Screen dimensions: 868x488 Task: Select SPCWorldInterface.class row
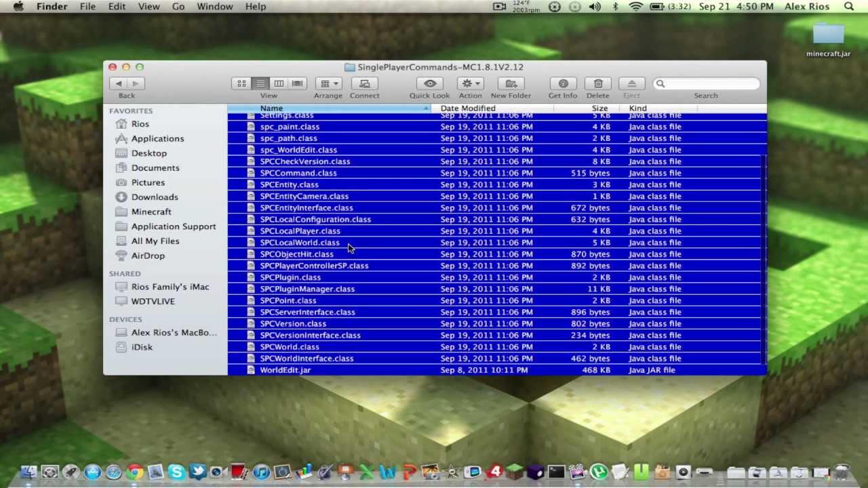pos(496,359)
